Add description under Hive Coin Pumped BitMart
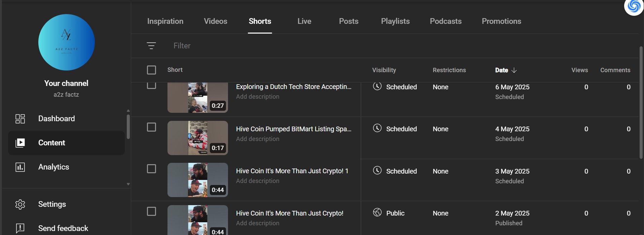 [258, 139]
